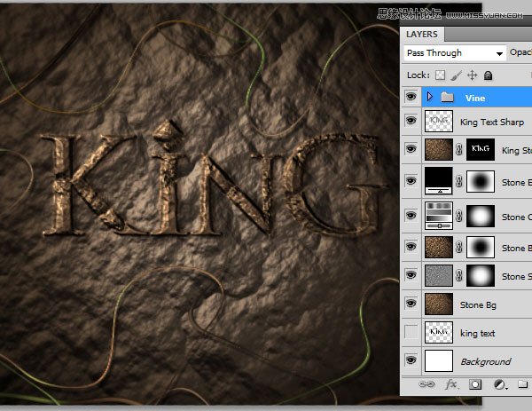Open the fx layer style button
This screenshot has width=532, height=411.
coord(451,384)
